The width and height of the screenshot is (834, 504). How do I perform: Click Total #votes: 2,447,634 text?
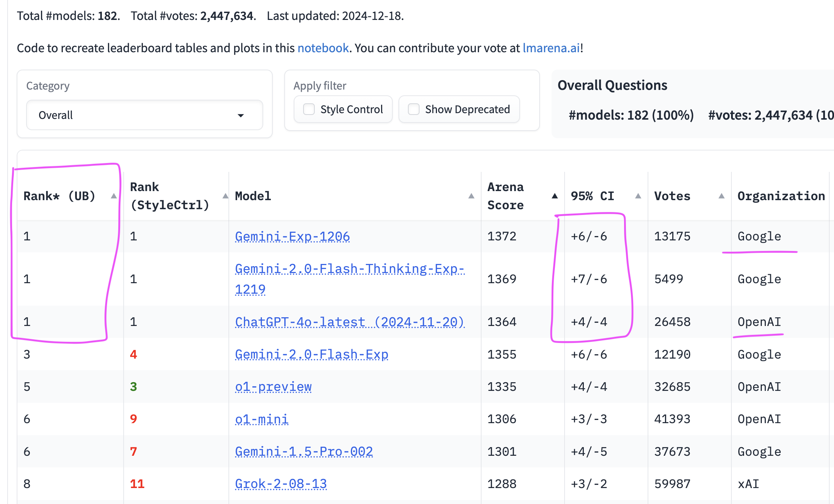click(193, 16)
